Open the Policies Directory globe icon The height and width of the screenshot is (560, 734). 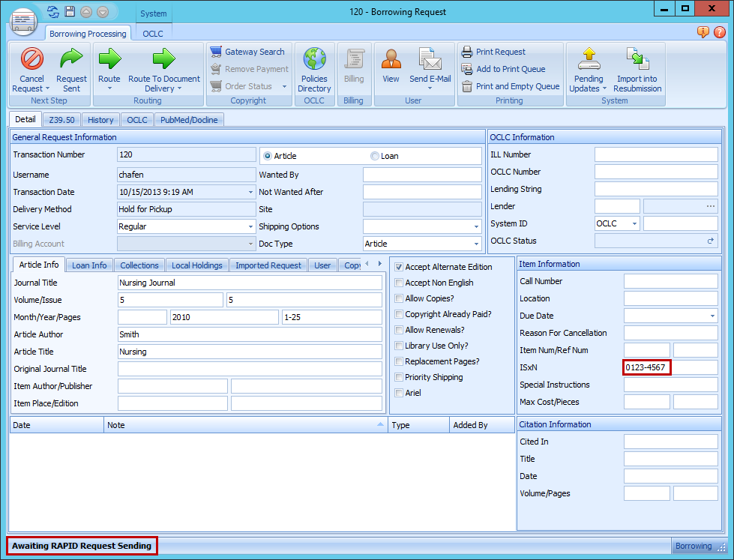click(314, 59)
